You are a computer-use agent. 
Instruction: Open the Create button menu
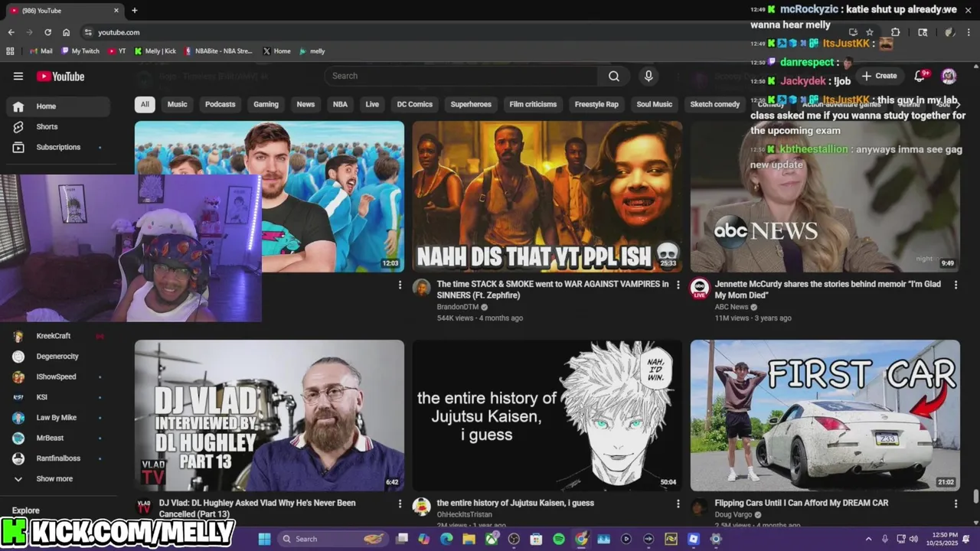(879, 76)
